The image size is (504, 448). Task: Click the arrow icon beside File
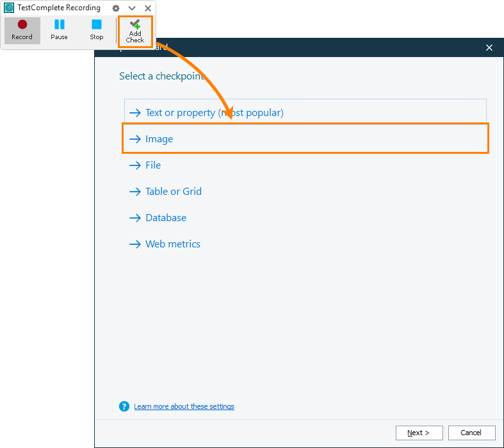[x=135, y=165]
